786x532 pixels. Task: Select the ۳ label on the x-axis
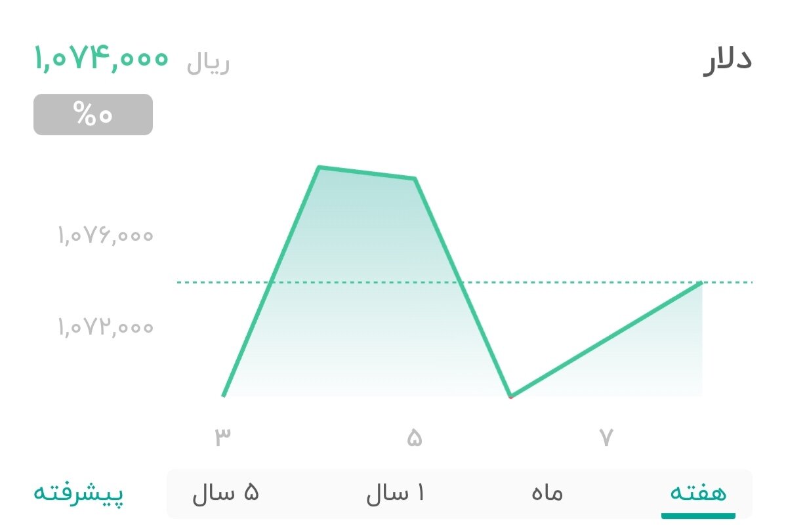224,434
